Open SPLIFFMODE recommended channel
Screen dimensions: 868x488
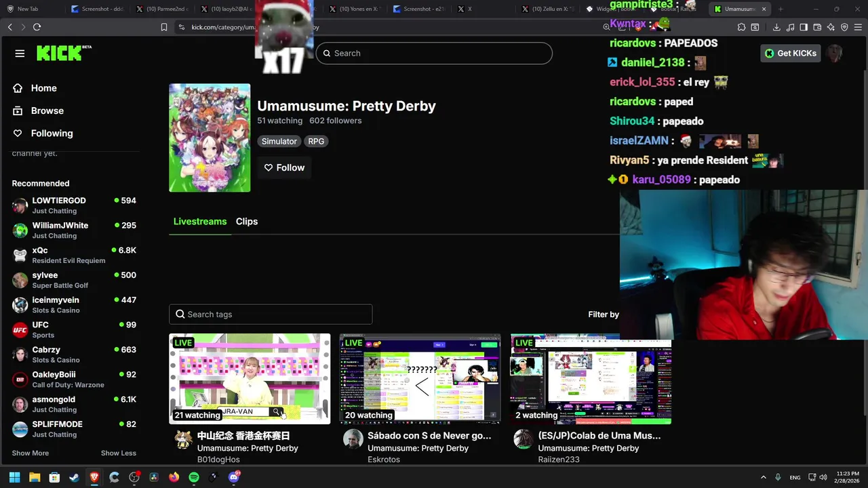(75, 429)
